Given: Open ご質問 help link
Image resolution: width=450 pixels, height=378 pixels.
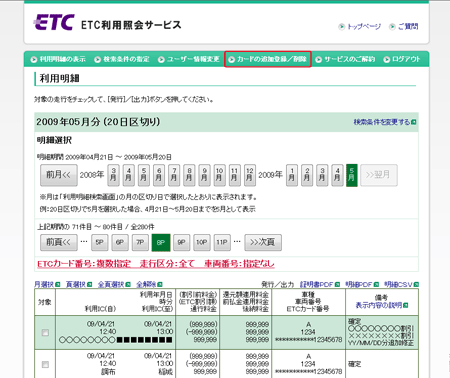Looking at the screenshot, I should (x=404, y=26).
